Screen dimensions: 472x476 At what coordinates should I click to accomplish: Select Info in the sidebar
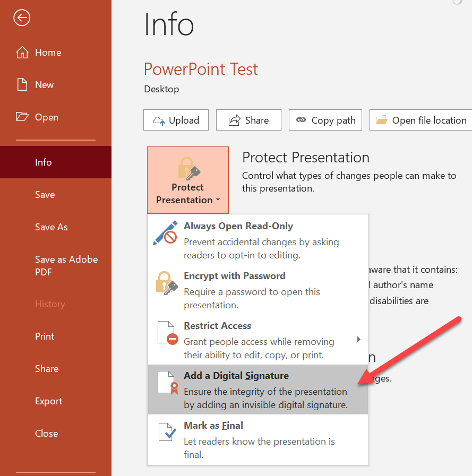pos(44,162)
